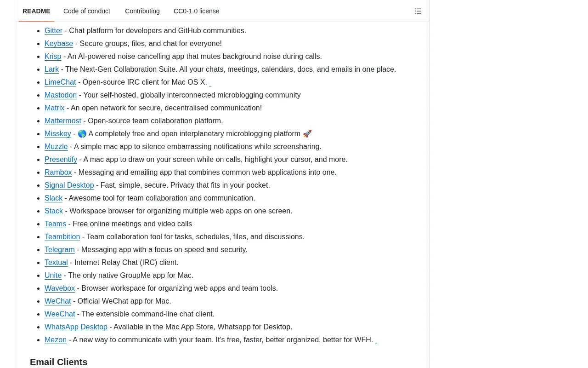The width and height of the screenshot is (588, 368).
Task: Open the Wavebox link
Action: tap(60, 288)
